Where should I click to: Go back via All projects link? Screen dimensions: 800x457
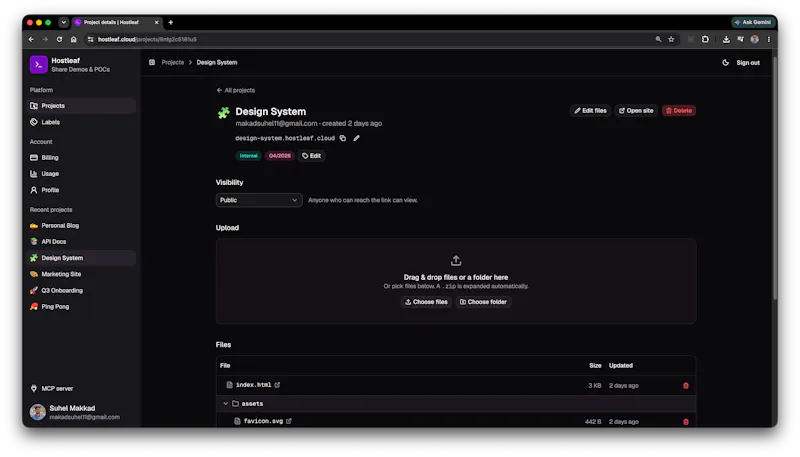pyautogui.click(x=236, y=90)
